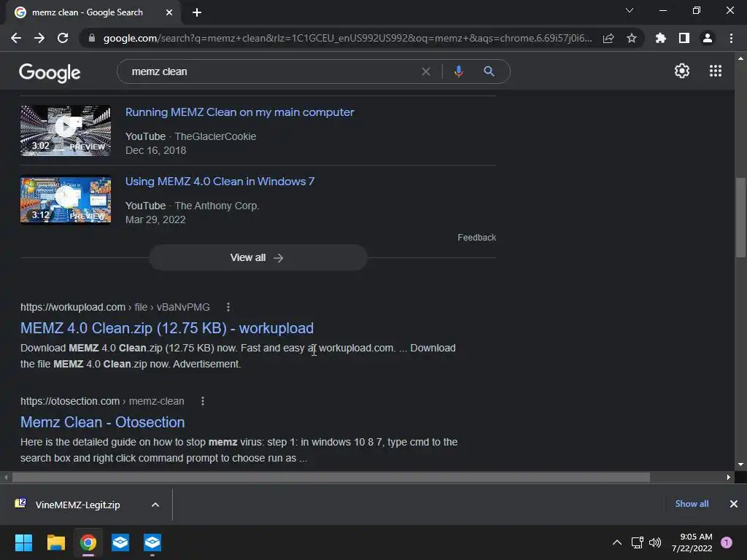Open more options for the workupload.com result
The width and height of the screenshot is (747, 560).
click(x=228, y=307)
